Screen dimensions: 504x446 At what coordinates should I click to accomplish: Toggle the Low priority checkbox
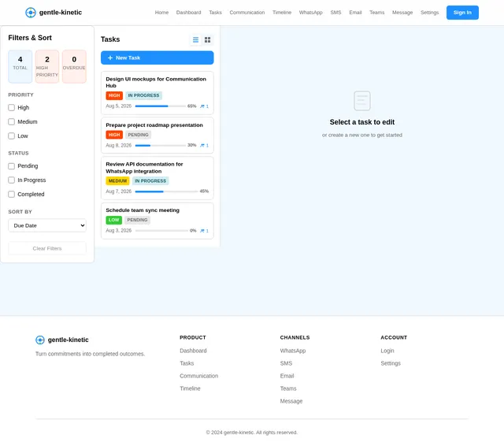click(x=12, y=136)
